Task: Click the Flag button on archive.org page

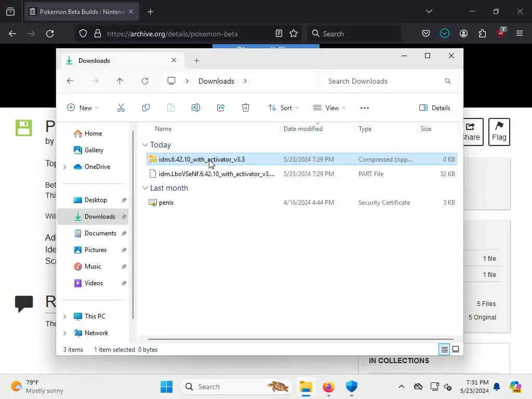Action: coord(499,131)
